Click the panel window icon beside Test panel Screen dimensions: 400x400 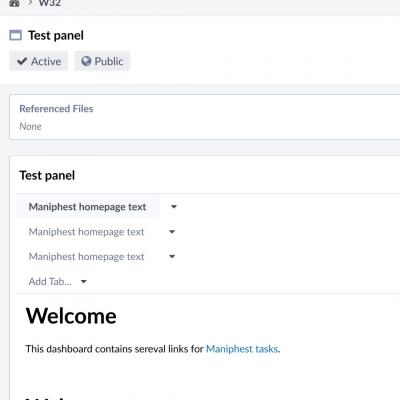point(15,35)
